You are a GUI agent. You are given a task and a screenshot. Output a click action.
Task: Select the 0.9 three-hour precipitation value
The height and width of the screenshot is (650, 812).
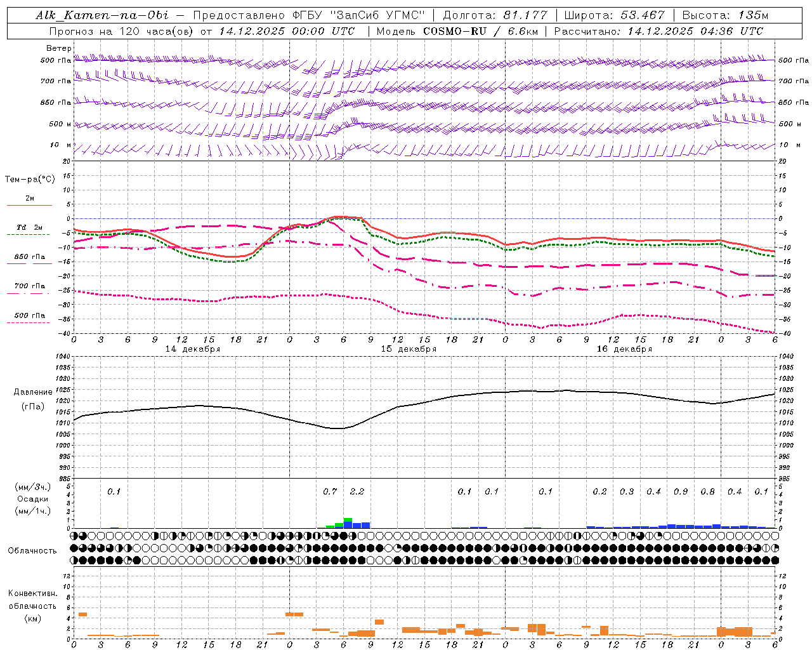681,492
